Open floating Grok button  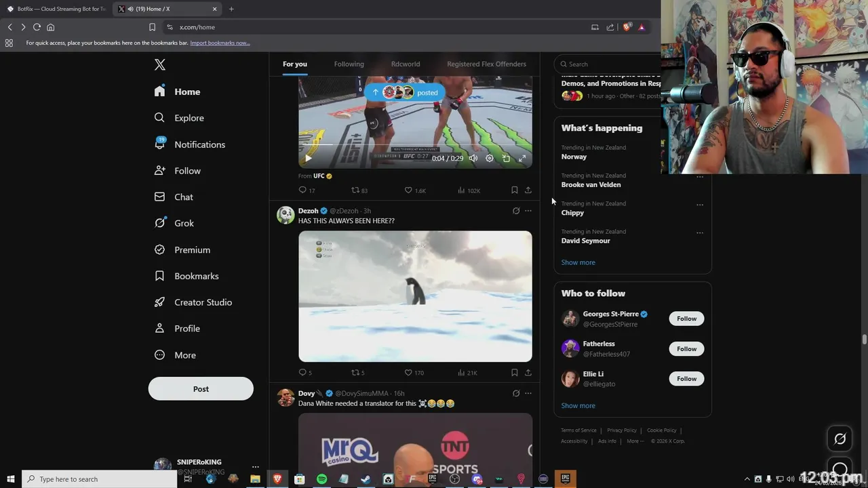(840, 439)
